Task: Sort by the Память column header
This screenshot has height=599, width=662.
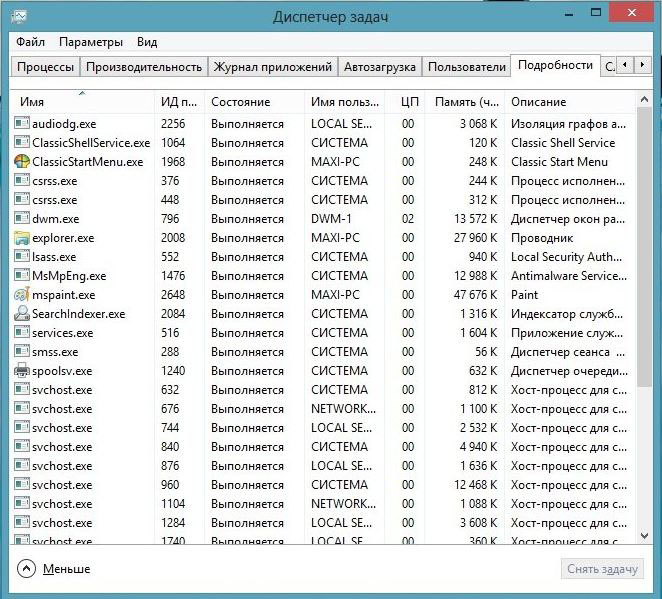Action: 465,102
